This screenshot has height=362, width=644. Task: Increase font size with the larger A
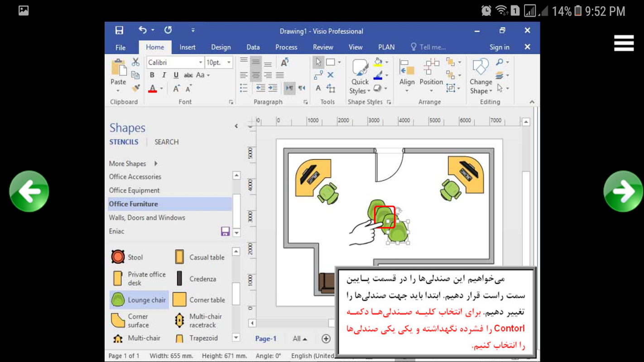click(x=177, y=89)
